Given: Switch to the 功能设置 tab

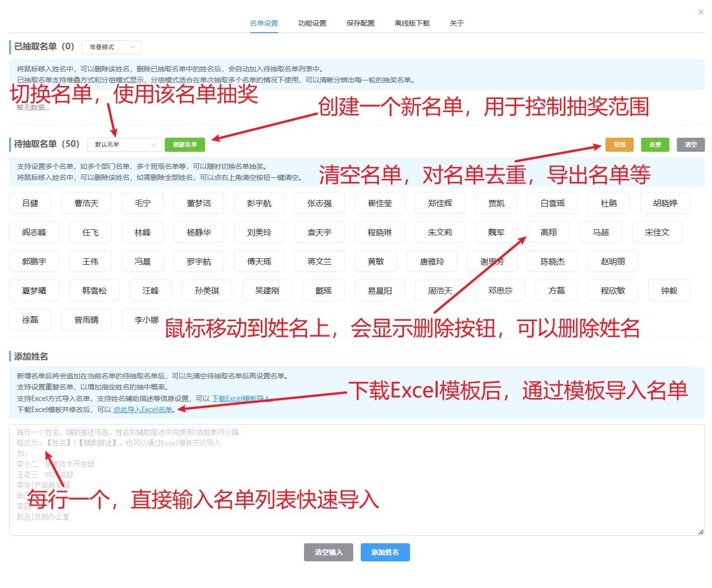Looking at the screenshot, I should click(312, 23).
